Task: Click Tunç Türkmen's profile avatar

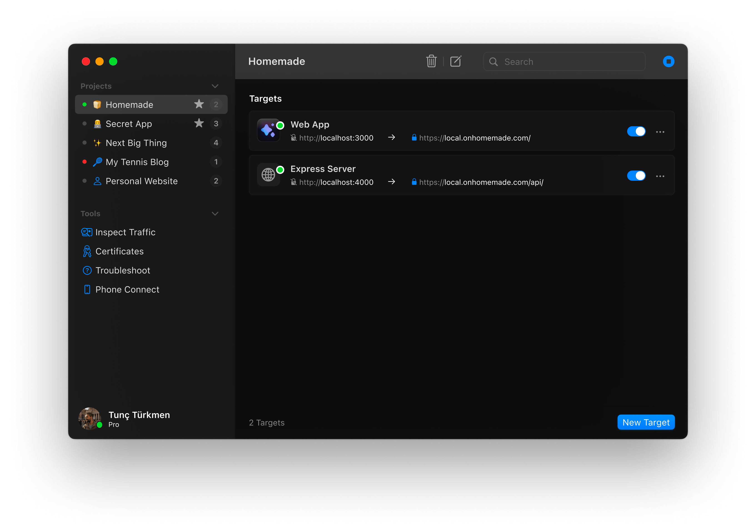Action: [x=89, y=419]
